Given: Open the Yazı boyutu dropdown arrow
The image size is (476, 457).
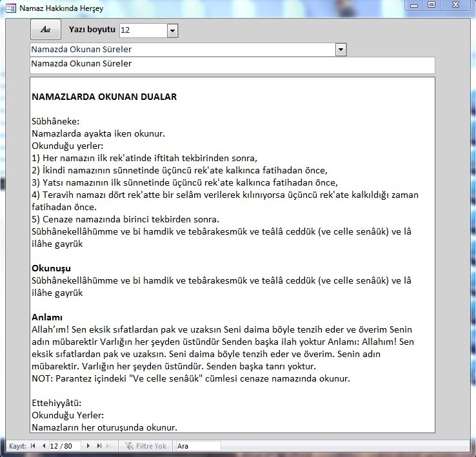Looking at the screenshot, I should click(172, 30).
